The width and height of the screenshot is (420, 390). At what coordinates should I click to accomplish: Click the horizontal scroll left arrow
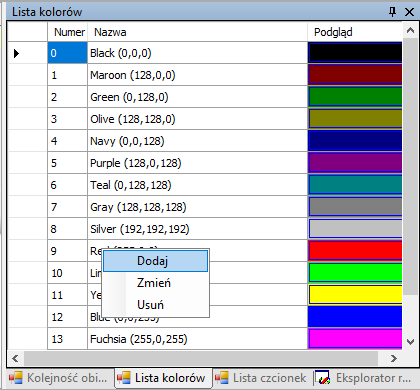15,358
